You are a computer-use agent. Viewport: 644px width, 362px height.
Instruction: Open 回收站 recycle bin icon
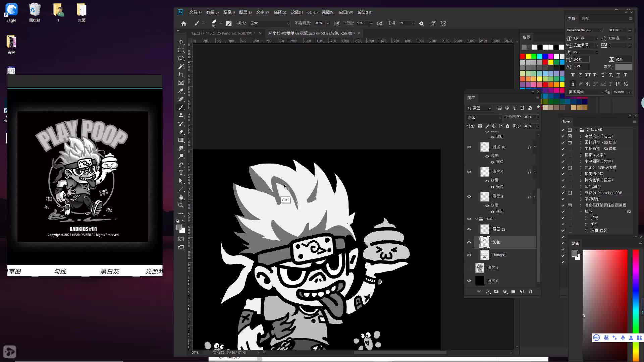pyautogui.click(x=35, y=13)
